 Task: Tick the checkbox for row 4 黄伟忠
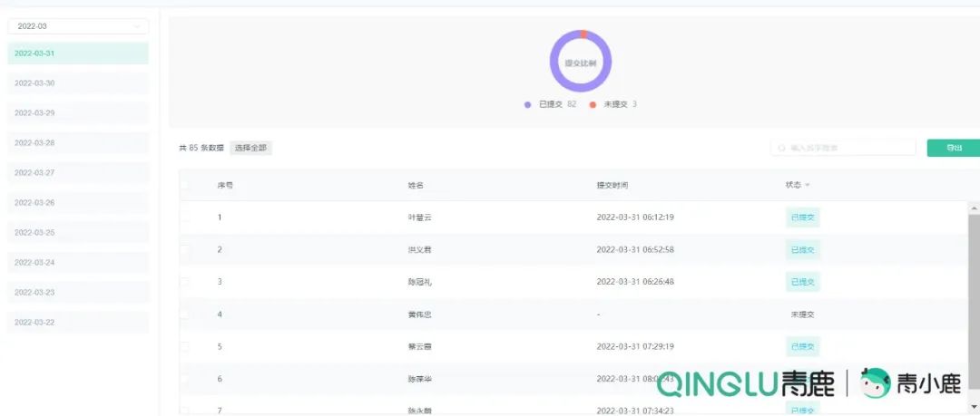coord(185,314)
